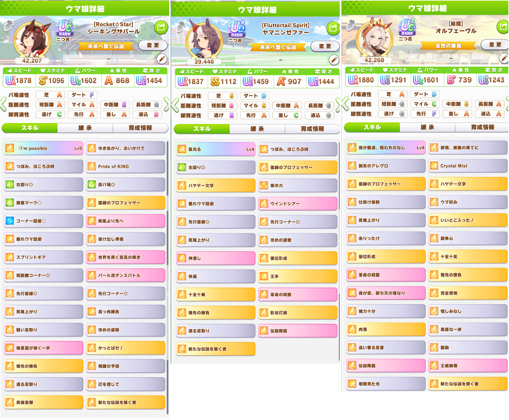Tap the Pride of KING skill icon
The height and width of the screenshot is (420, 509).
point(92,166)
